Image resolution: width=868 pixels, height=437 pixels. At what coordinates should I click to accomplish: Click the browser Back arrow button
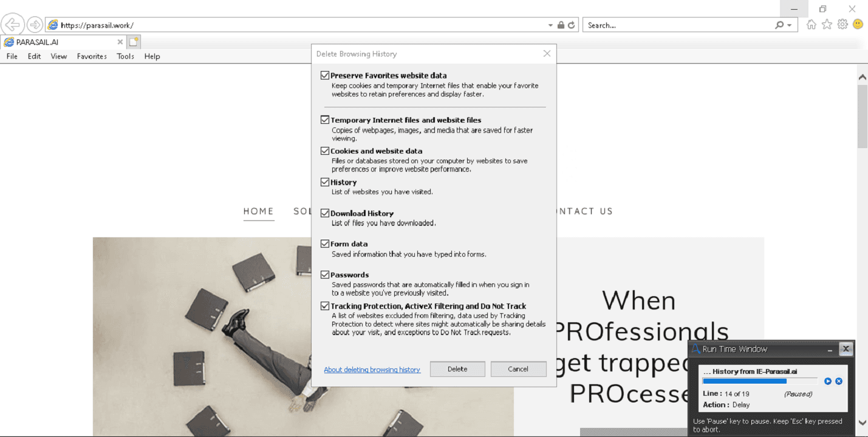point(13,24)
